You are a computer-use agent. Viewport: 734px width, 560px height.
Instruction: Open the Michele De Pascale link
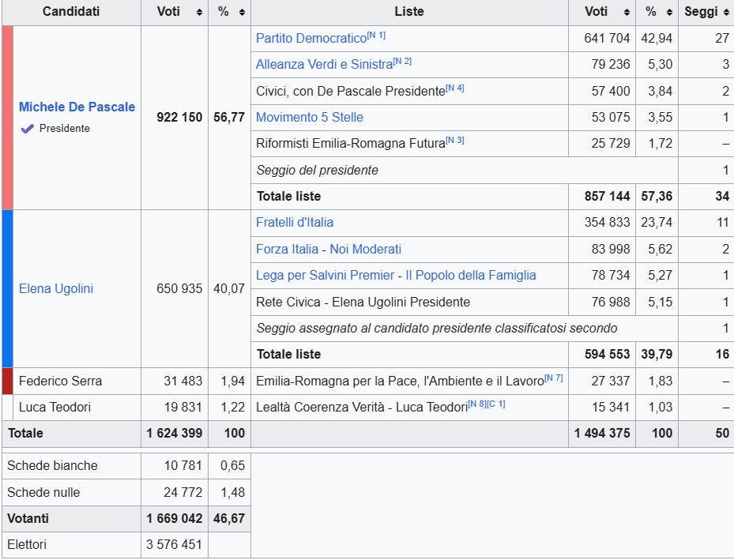(x=77, y=107)
